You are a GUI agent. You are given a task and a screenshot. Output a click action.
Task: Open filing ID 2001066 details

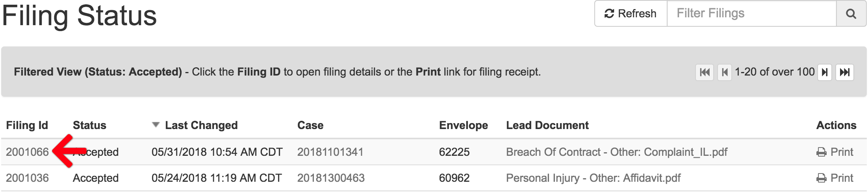tap(27, 152)
